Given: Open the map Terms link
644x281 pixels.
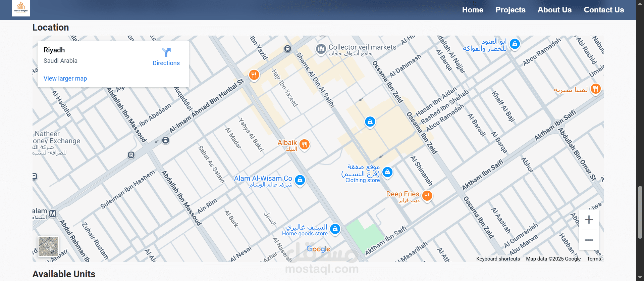Looking at the screenshot, I should tap(594, 259).
